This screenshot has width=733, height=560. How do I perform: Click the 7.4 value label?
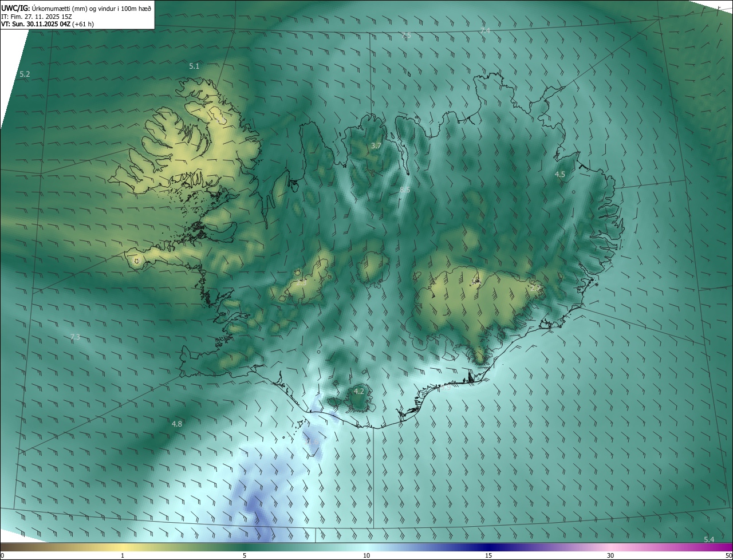(485, 30)
